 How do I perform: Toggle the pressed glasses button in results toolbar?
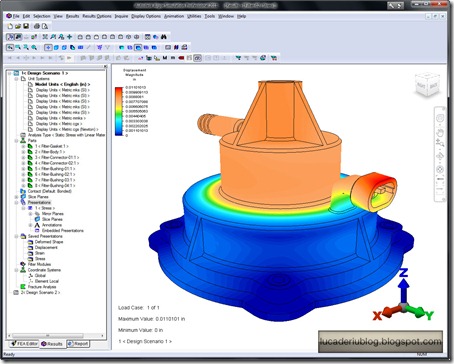click(x=197, y=58)
